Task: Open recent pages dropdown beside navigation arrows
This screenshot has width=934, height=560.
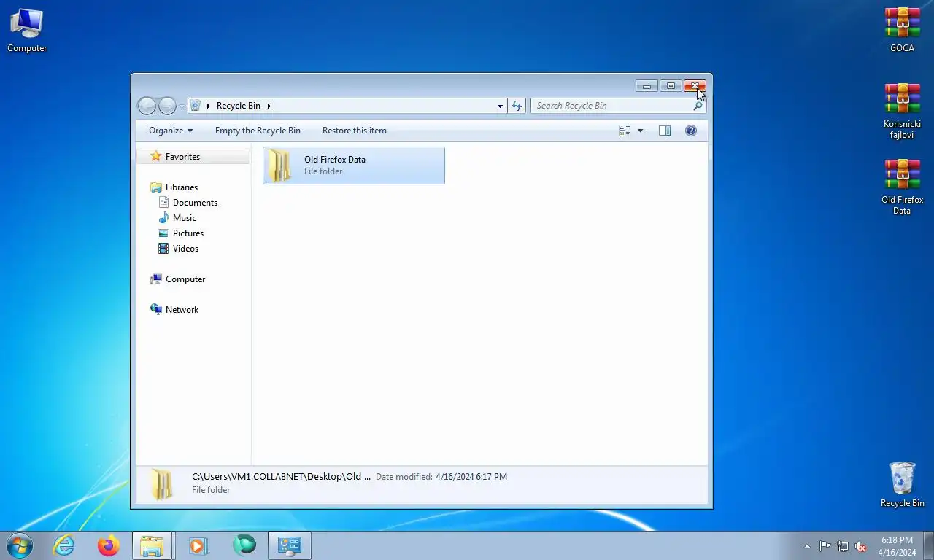Action: pos(182,106)
